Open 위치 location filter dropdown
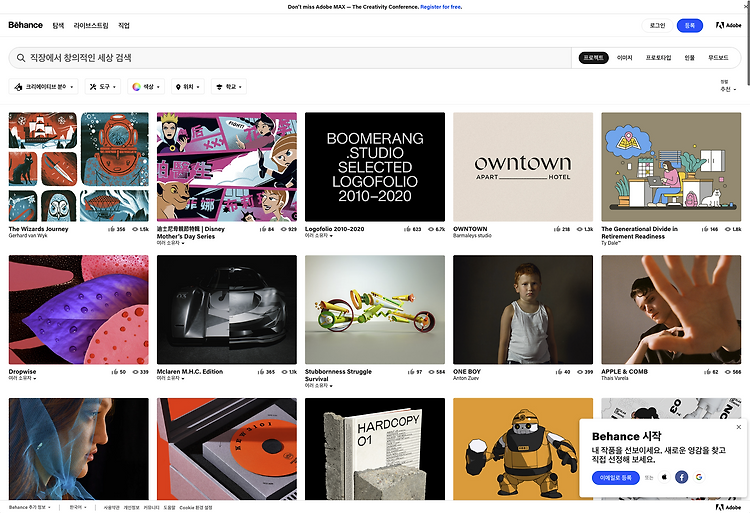This screenshot has width=750, height=513. (x=188, y=87)
